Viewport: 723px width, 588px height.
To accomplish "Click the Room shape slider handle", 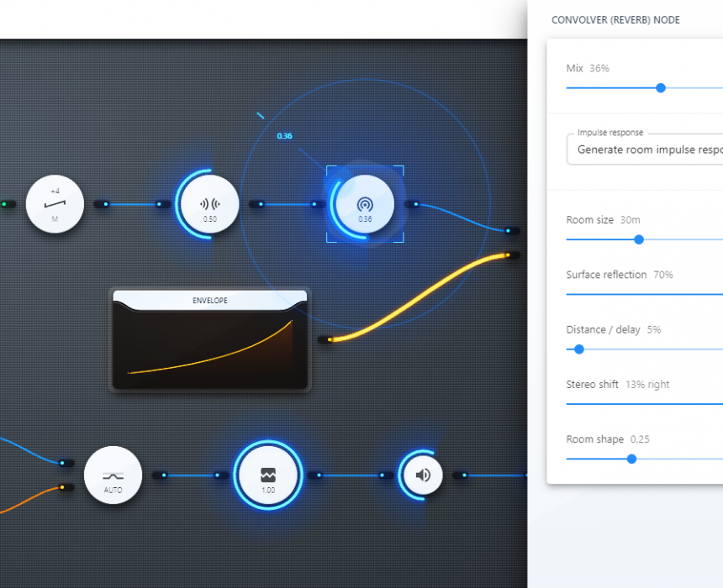I will (631, 459).
